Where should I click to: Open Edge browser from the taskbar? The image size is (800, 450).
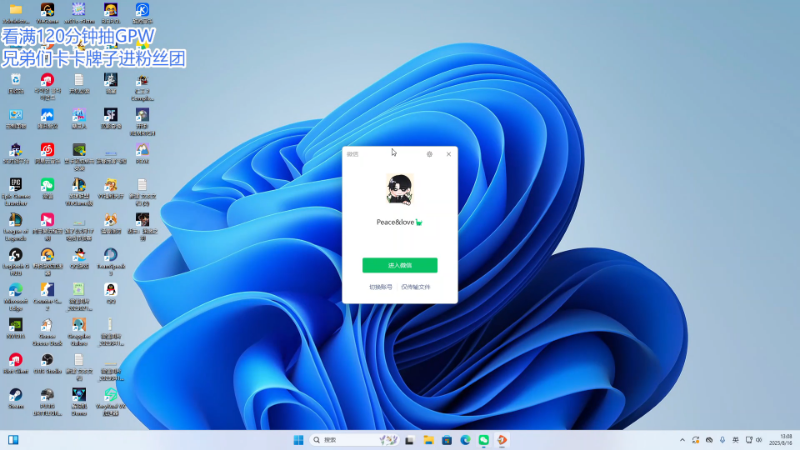(465, 440)
